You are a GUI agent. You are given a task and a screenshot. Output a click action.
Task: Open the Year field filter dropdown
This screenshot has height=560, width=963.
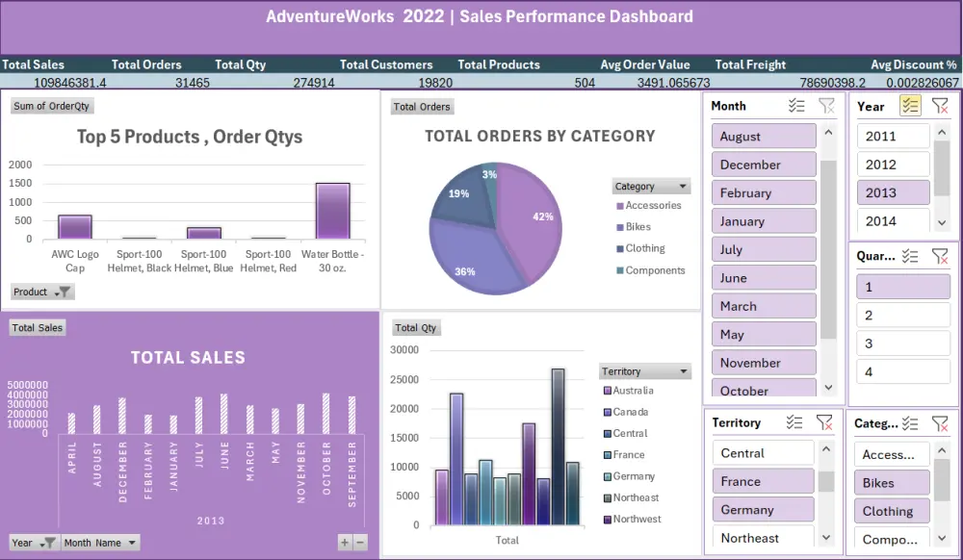[34, 543]
